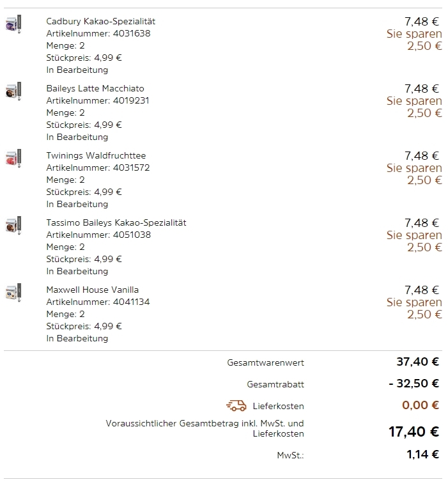Click the Lieferkosten label
The width and height of the screenshot is (448, 482).
point(280,406)
